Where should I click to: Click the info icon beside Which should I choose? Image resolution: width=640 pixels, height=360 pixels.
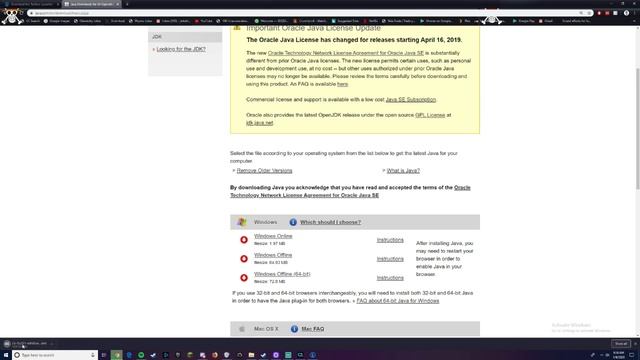[293, 222]
